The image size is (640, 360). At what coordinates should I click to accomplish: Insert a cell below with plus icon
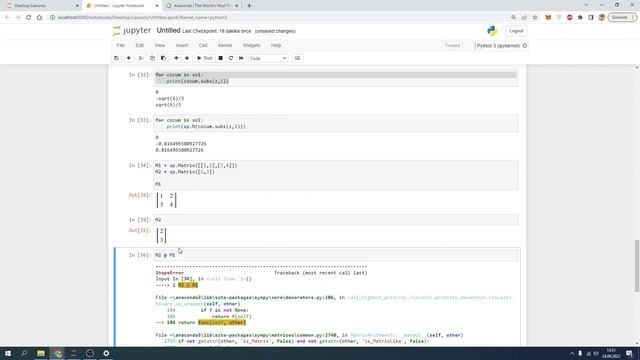(129, 58)
